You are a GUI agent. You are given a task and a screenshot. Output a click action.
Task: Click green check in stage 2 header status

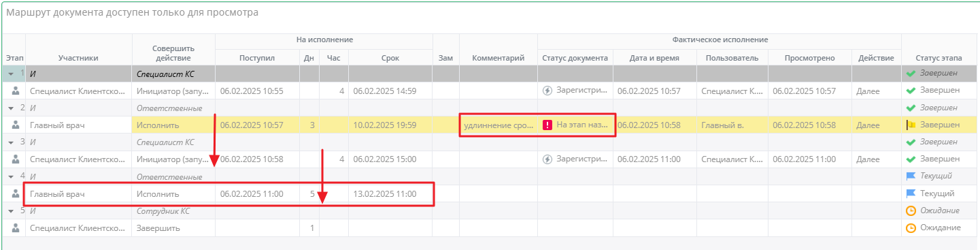[911, 108]
